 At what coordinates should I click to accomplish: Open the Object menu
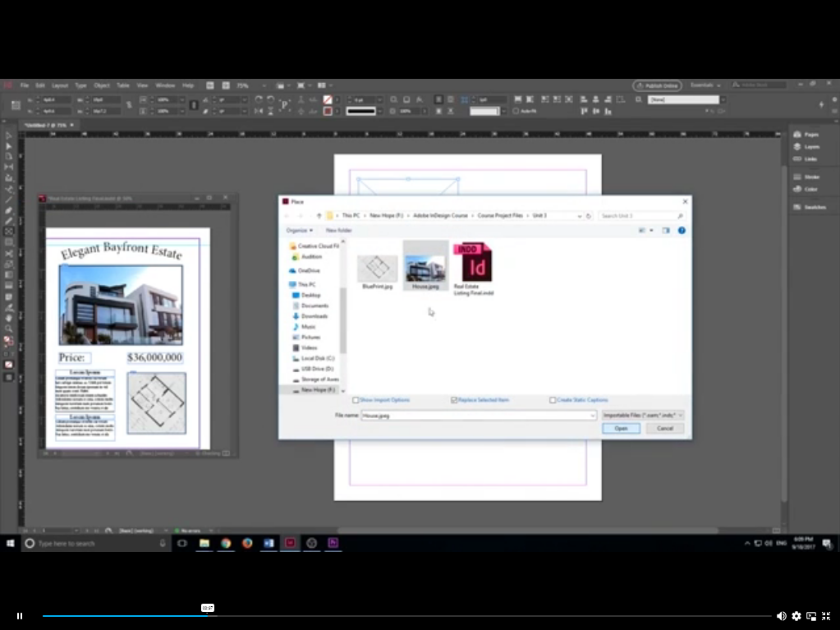tap(103, 85)
